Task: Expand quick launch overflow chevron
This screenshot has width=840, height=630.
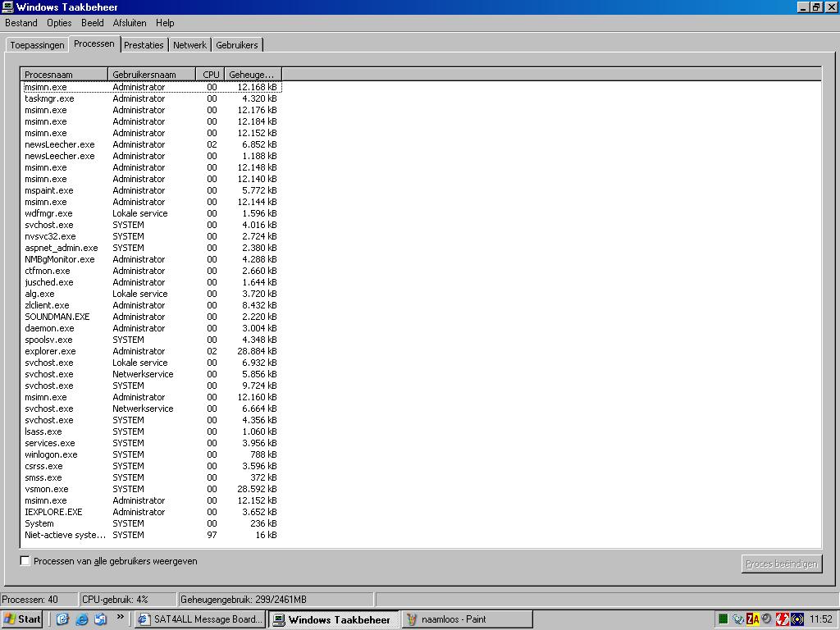Action: (x=120, y=617)
